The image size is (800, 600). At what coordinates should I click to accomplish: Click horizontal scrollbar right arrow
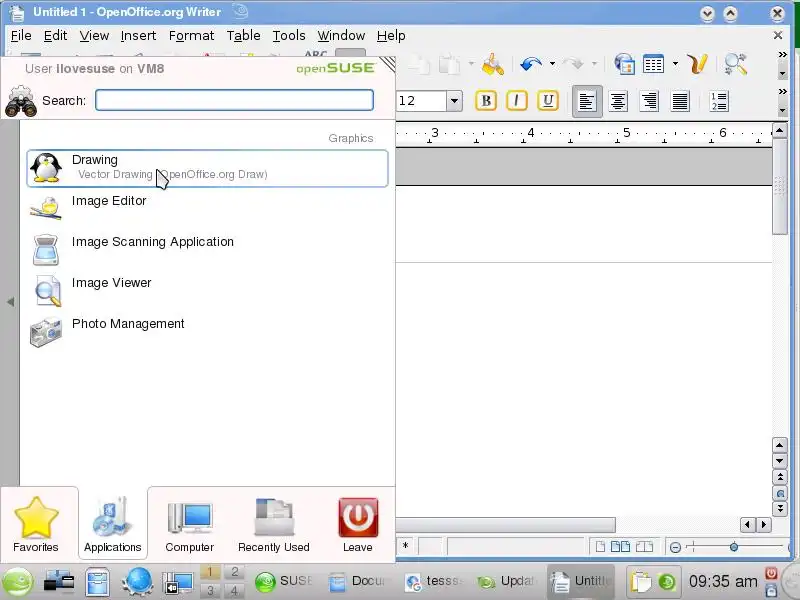pos(764,524)
